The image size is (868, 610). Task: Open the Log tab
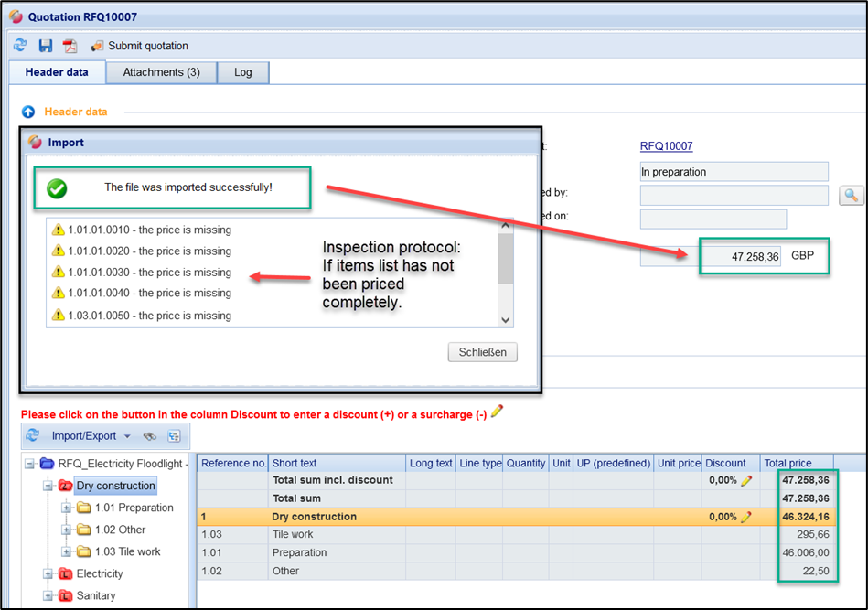pos(242,72)
